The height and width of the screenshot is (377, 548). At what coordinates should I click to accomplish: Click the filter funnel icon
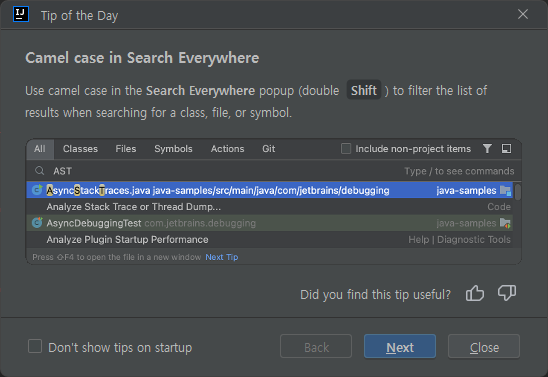487,148
